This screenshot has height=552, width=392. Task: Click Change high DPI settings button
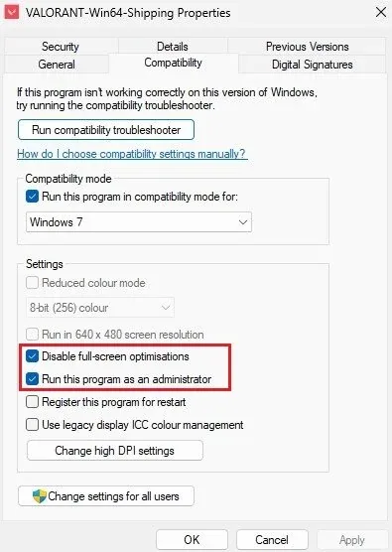click(115, 451)
